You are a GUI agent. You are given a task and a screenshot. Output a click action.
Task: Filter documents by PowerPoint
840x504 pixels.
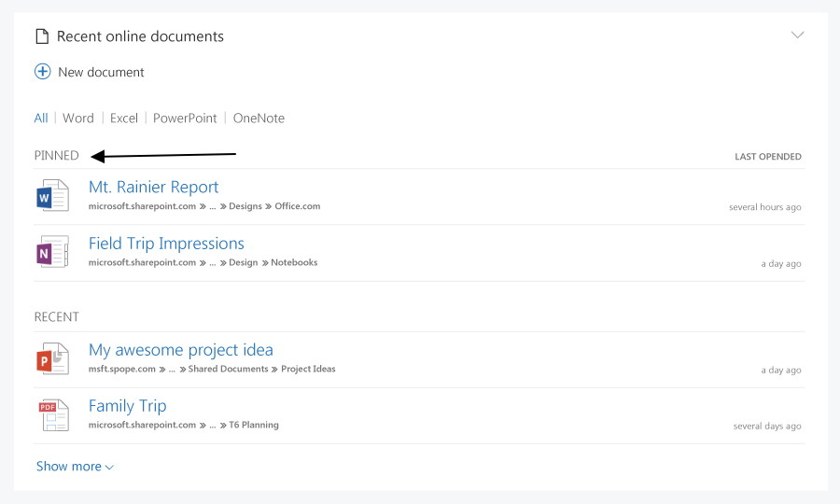tap(185, 118)
